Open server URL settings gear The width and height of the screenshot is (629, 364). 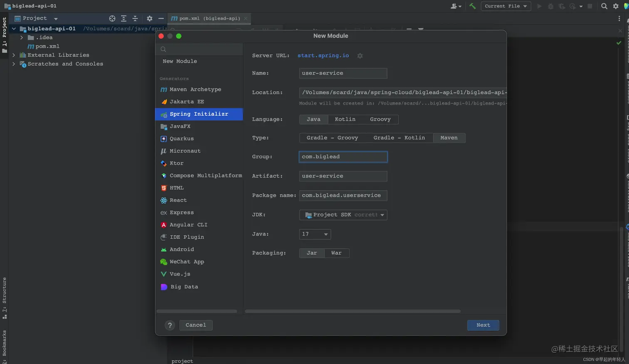[360, 56]
